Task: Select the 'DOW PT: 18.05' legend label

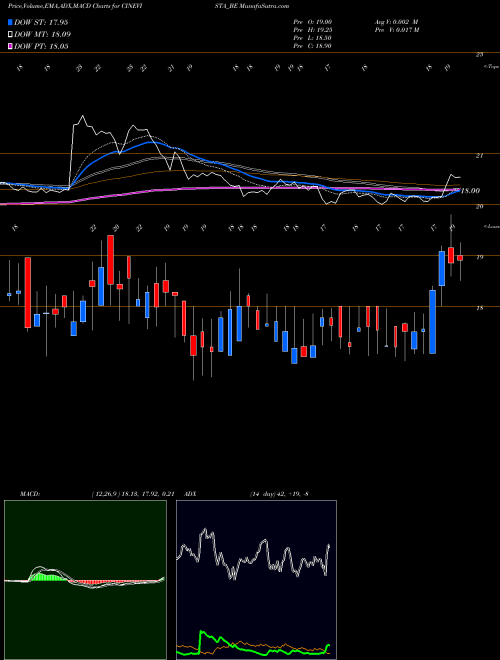Action: 41,46
